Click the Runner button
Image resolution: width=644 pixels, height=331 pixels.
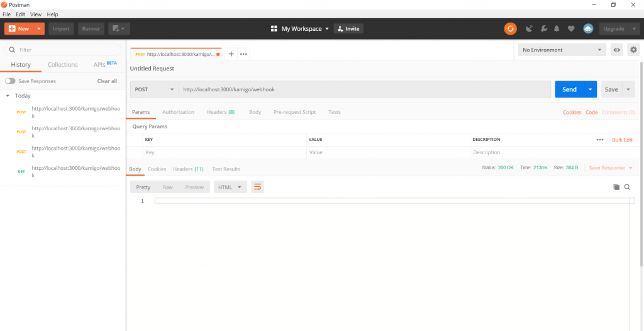click(91, 29)
